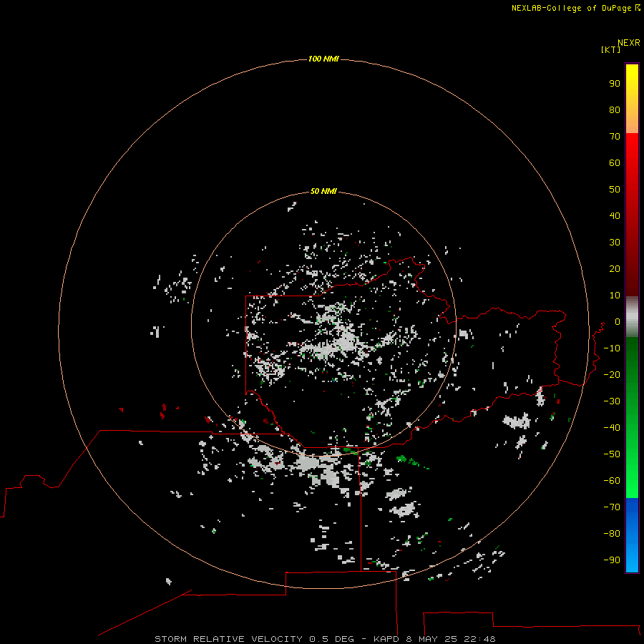Click the Storm Relative Velocity caption at bottom
The width and height of the screenshot is (644, 644).
325,639
